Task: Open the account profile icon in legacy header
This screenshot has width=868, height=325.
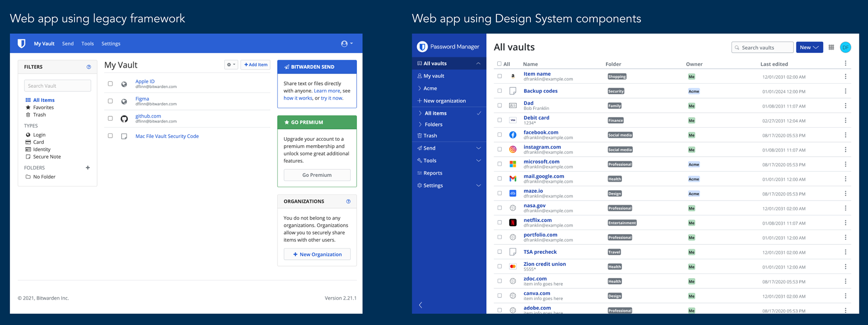Action: coord(347,43)
